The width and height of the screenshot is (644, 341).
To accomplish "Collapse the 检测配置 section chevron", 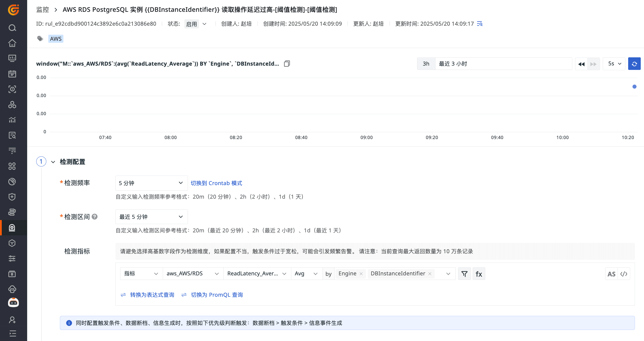I will click(53, 162).
